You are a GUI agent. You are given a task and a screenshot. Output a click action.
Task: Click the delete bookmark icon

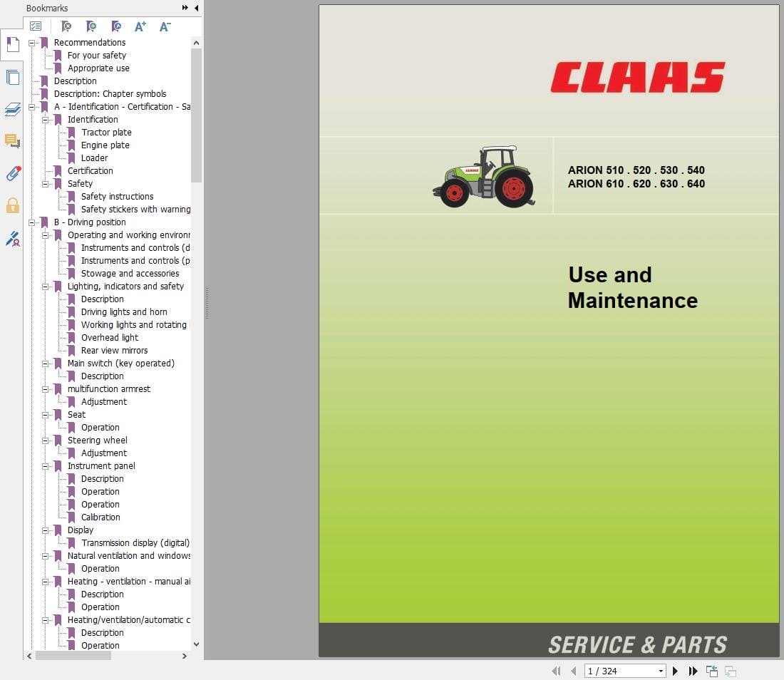[66, 26]
